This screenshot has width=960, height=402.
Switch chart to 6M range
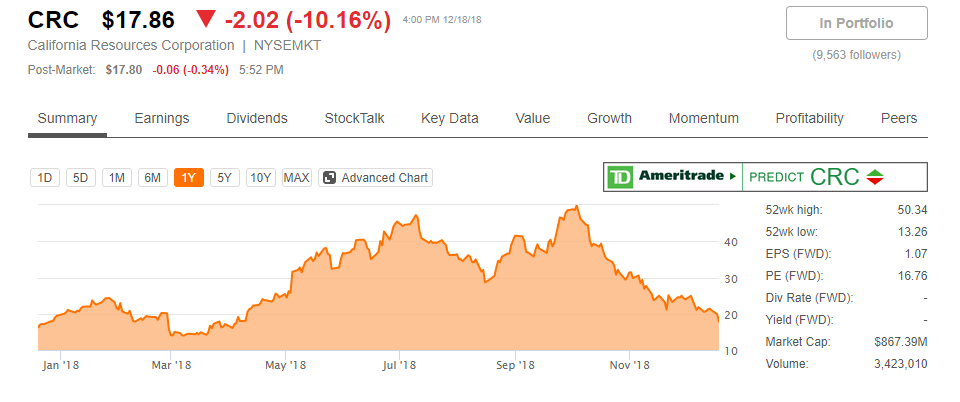(x=152, y=178)
